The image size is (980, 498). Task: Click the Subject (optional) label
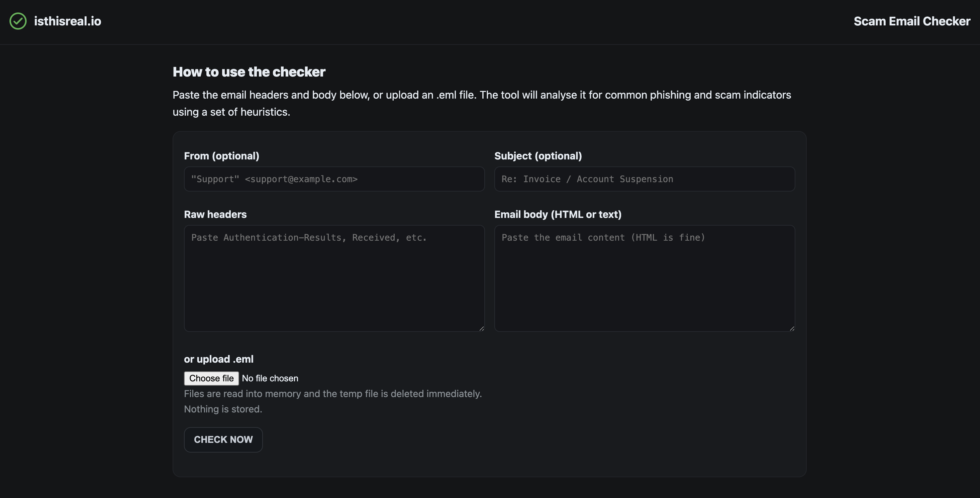(538, 156)
